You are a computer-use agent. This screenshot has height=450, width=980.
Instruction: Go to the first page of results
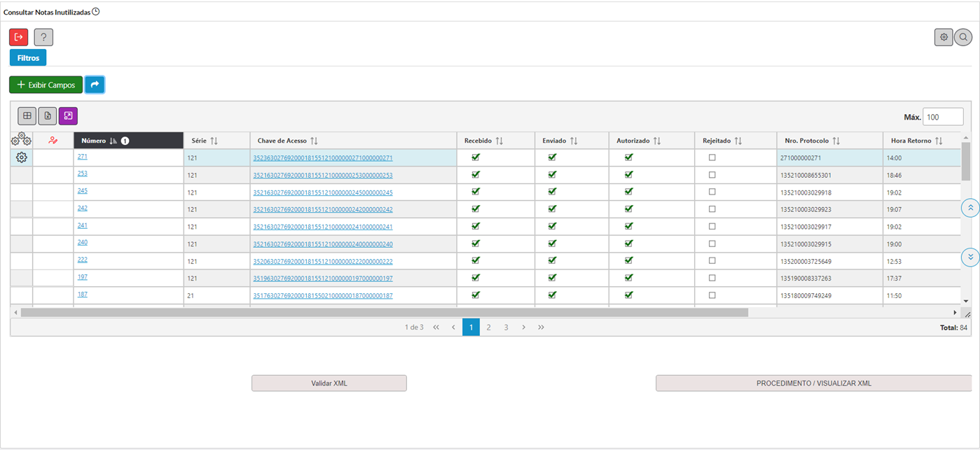click(x=436, y=327)
